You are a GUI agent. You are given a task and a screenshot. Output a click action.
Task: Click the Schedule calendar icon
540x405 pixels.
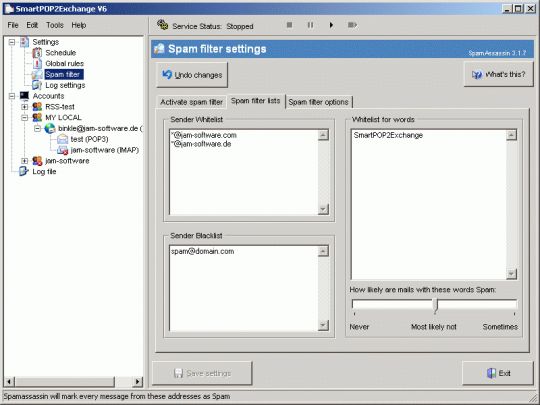point(37,53)
